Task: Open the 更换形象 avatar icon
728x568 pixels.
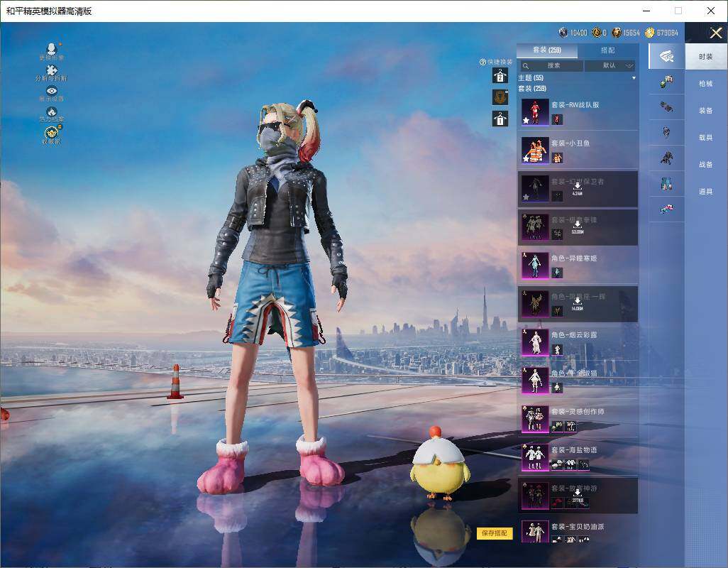Action: click(52, 48)
